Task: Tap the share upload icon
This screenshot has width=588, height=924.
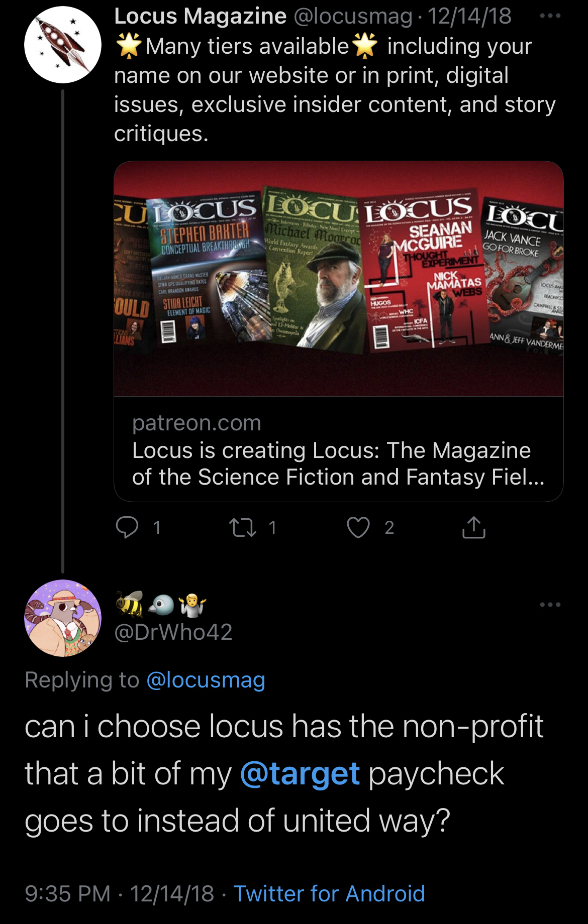Action: (x=473, y=527)
